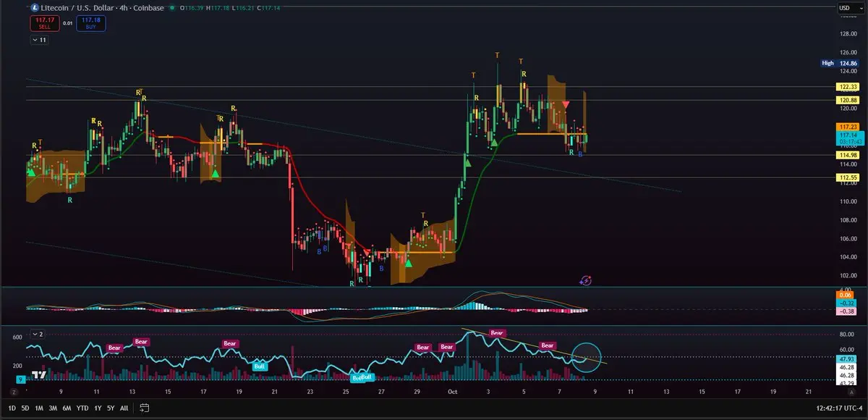Click the Bull label near the 20th on RSI
The width and height of the screenshot is (868, 420).
[259, 366]
